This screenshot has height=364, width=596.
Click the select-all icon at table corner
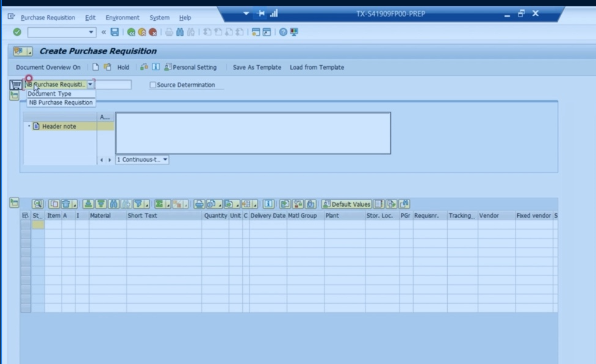[x=26, y=215]
